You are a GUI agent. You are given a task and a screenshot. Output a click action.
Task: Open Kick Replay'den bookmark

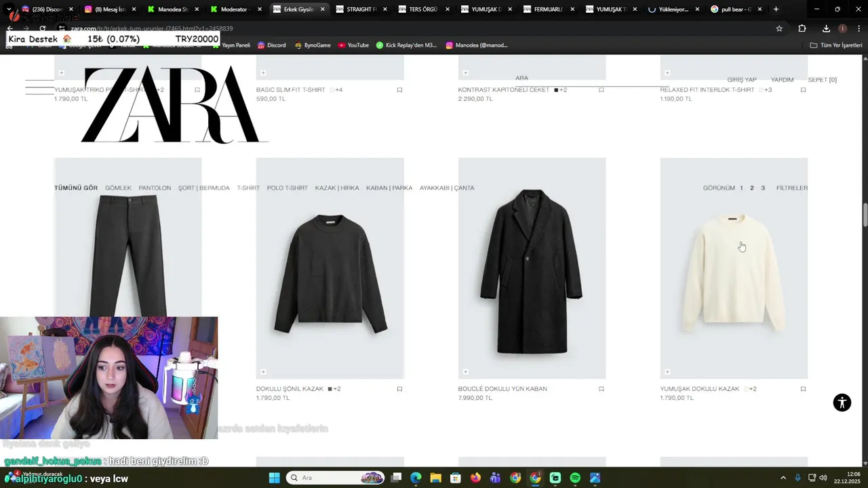(406, 45)
